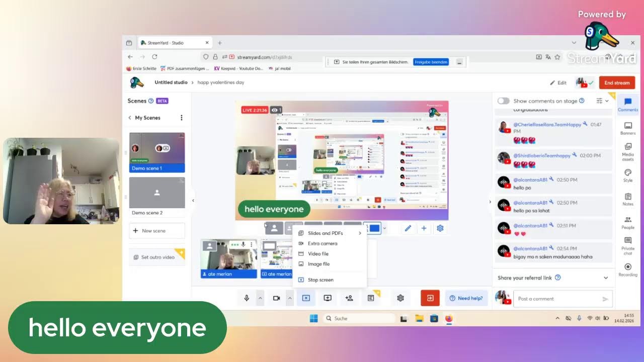This screenshot has height=362, width=644.
Task: Turn off the camera in the toolbar
Action: [x=276, y=298]
